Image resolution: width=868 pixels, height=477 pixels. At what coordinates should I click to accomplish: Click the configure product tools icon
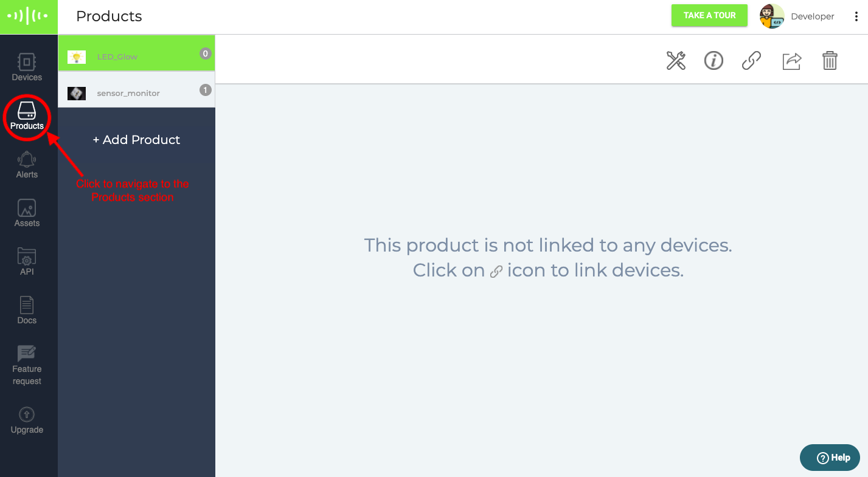pyautogui.click(x=676, y=61)
